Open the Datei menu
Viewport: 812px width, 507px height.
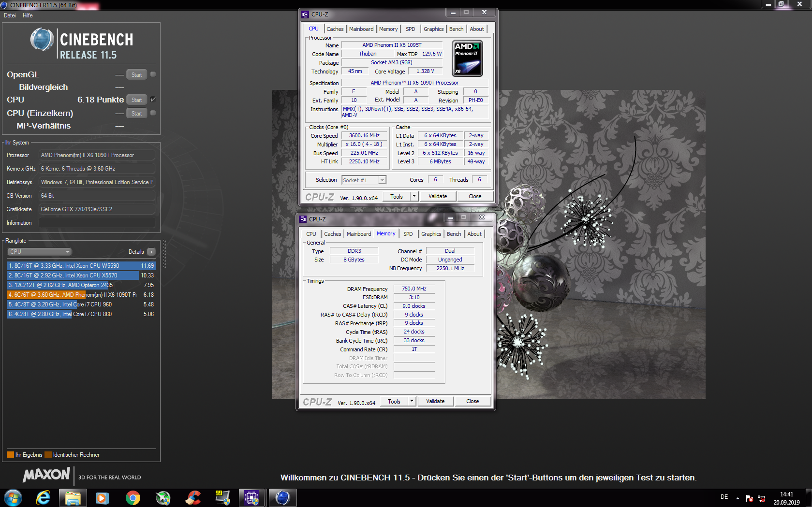click(10, 15)
